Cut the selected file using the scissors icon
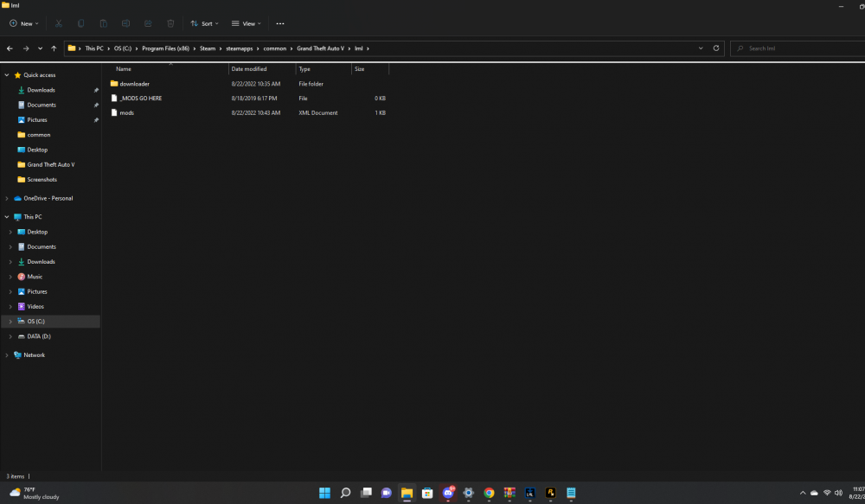The width and height of the screenshot is (865, 504). [x=58, y=23]
